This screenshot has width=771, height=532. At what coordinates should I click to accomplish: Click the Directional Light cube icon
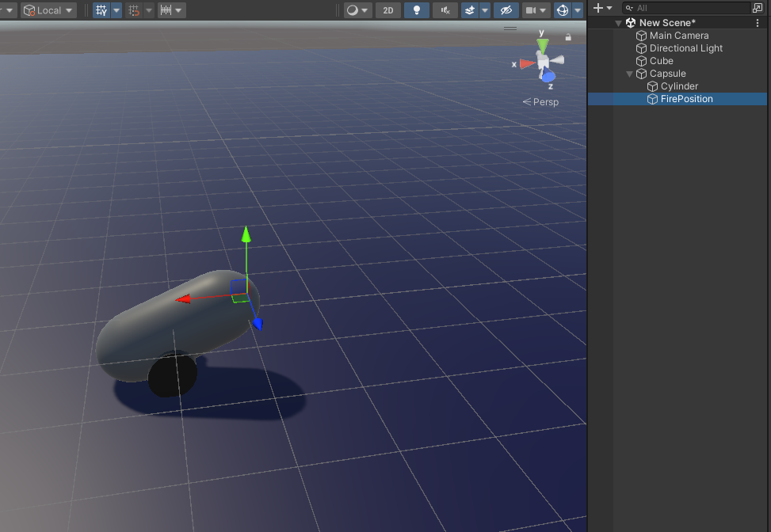click(641, 48)
